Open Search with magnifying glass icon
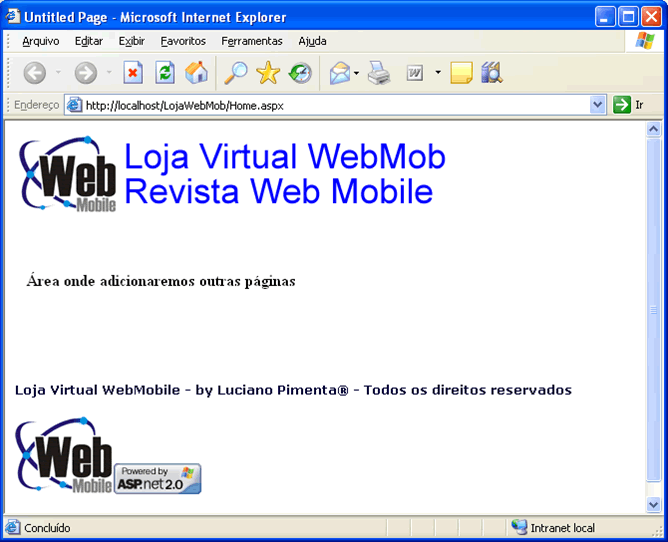Viewport: 668px width, 542px height. 236,73
